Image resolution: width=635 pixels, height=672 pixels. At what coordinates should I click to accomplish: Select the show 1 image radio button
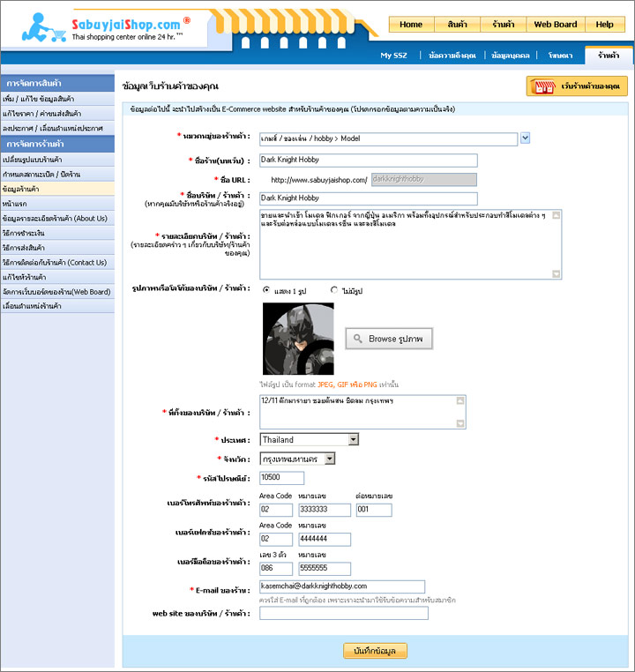(x=266, y=290)
